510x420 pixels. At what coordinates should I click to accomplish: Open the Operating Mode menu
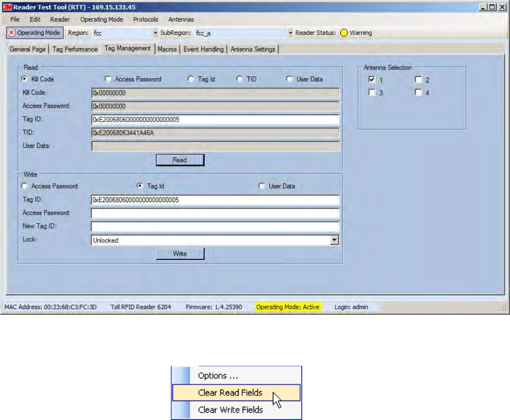click(102, 20)
